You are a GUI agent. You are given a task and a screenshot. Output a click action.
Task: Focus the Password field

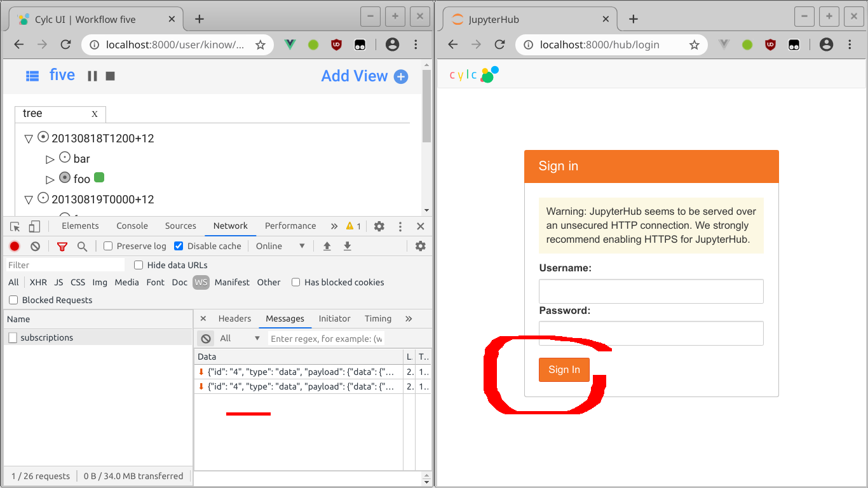tap(651, 333)
